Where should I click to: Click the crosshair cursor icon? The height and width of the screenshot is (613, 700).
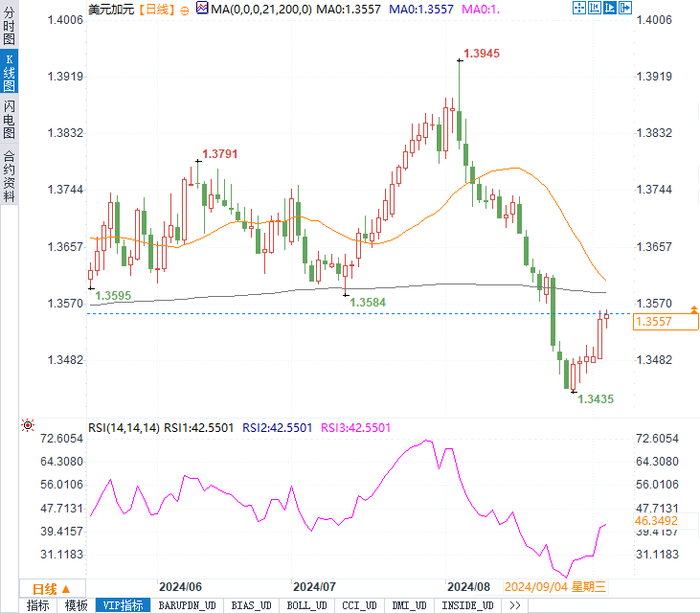pos(579,8)
